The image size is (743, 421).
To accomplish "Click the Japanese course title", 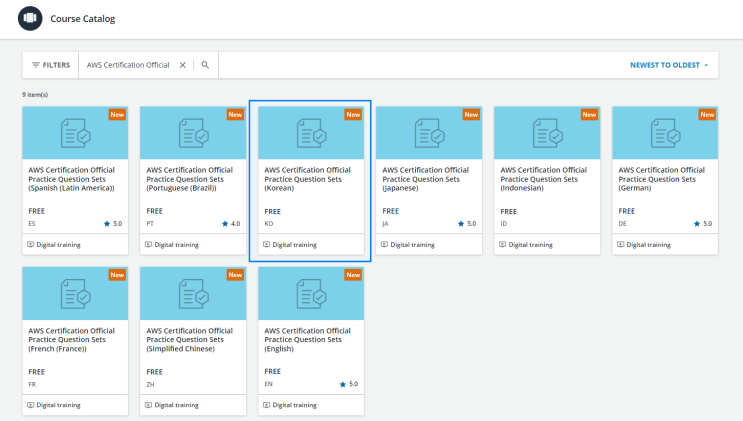I will pyautogui.click(x=426, y=179).
